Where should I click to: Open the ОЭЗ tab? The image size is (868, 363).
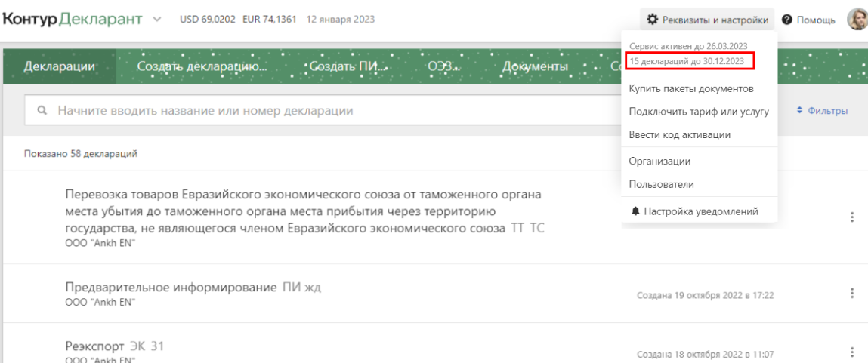click(444, 66)
